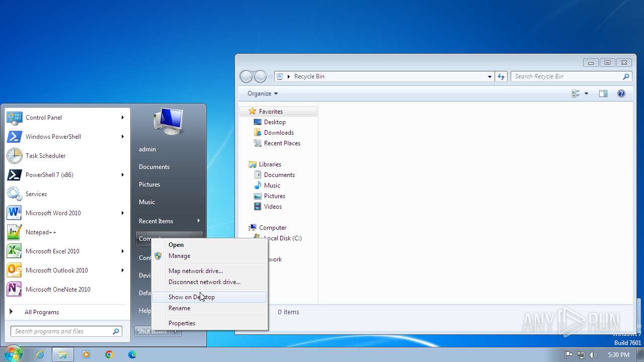Image resolution: width=644 pixels, height=362 pixels.
Task: Launch PowerShell 7 (x86) icon
Action: pyautogui.click(x=14, y=175)
